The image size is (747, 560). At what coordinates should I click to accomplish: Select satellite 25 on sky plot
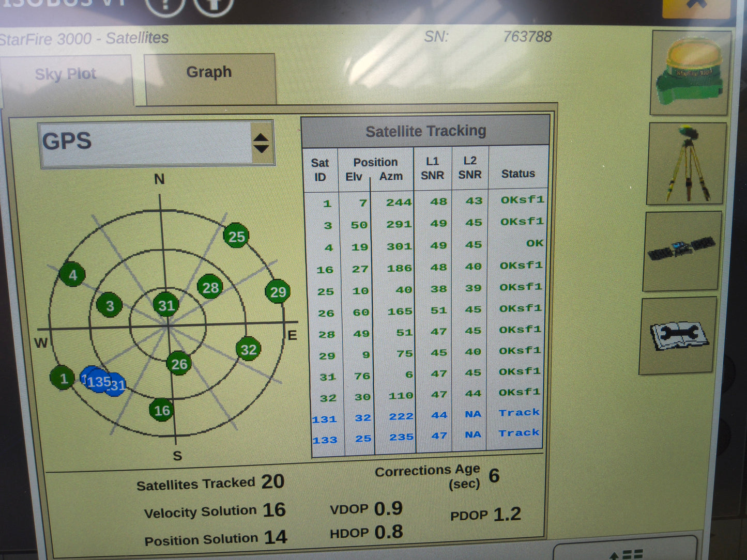point(236,237)
